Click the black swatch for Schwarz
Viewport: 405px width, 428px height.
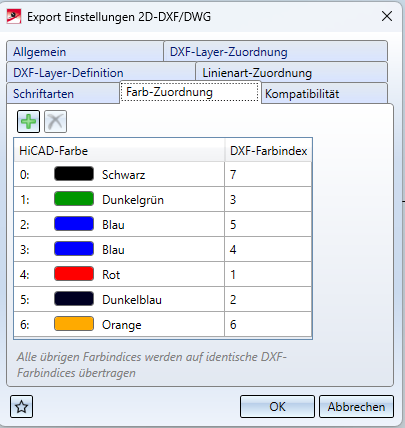[x=74, y=174]
